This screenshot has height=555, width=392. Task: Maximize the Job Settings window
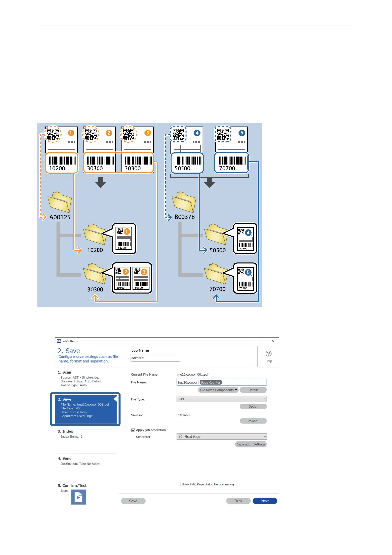pos(262,341)
